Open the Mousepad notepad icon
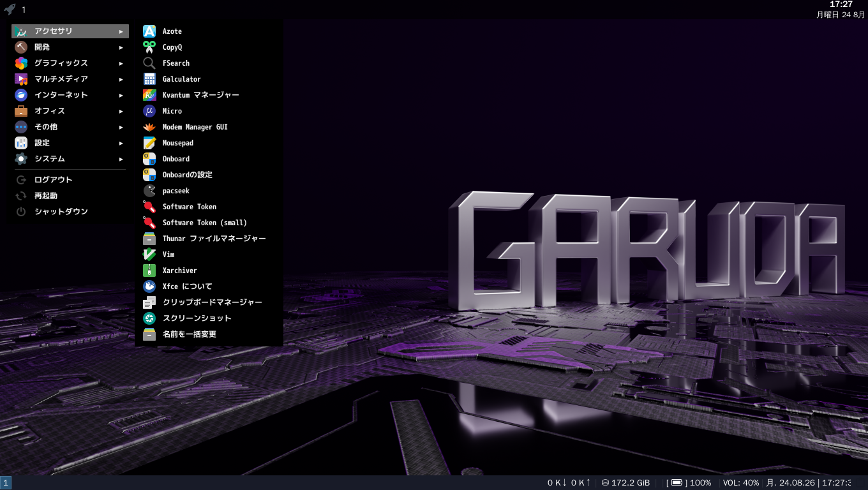 (149, 143)
